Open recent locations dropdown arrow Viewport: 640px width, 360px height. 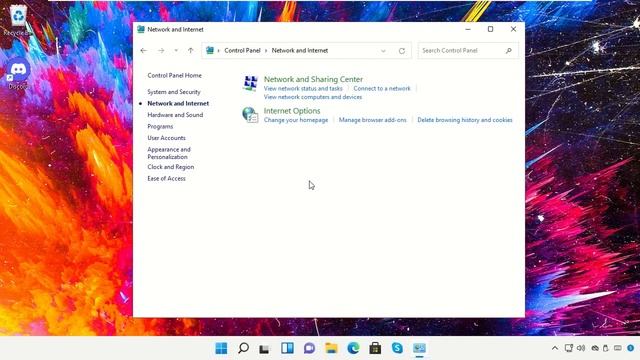pos(176,51)
